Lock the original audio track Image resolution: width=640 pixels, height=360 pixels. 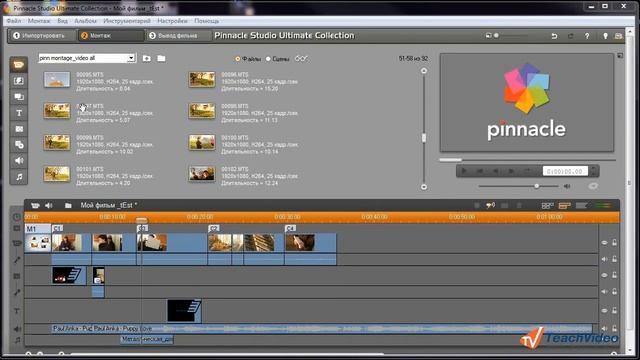pos(614,259)
